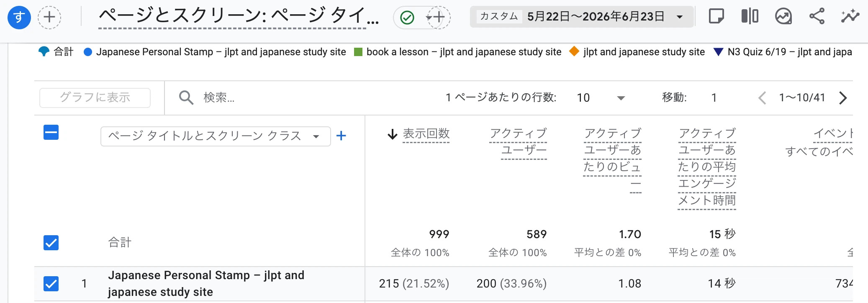Open the date range dropdown 5月22日〜2026年6月23日
868x303 pixels.
(582, 17)
